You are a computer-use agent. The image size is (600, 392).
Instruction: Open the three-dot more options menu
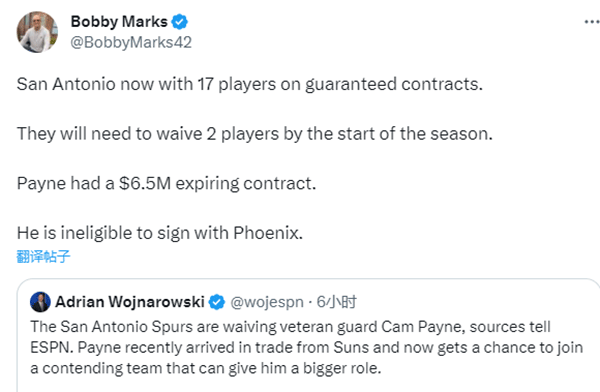click(x=592, y=22)
